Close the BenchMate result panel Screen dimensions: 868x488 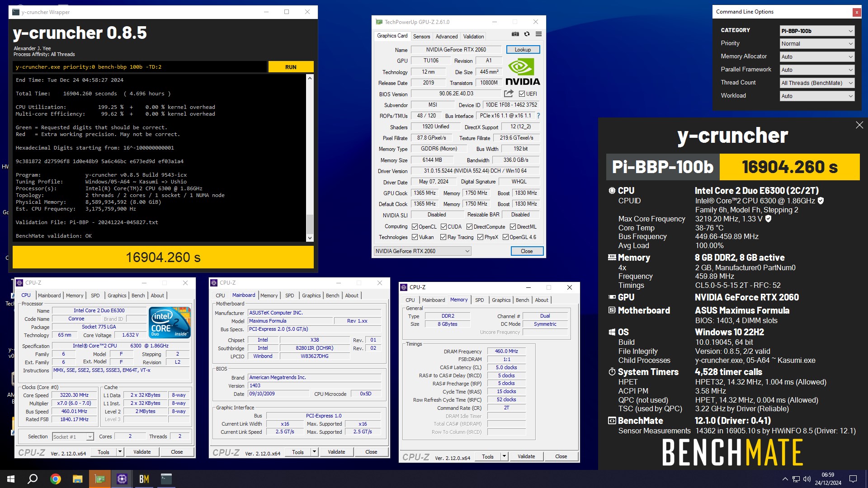859,125
